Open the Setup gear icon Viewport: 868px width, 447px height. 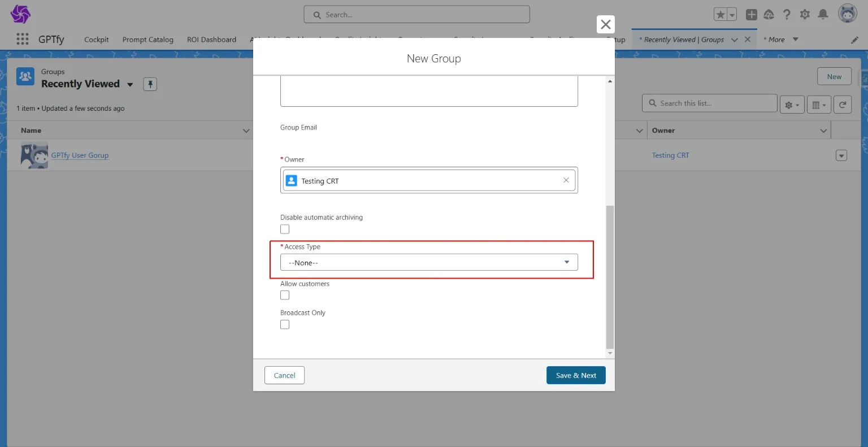tap(805, 15)
